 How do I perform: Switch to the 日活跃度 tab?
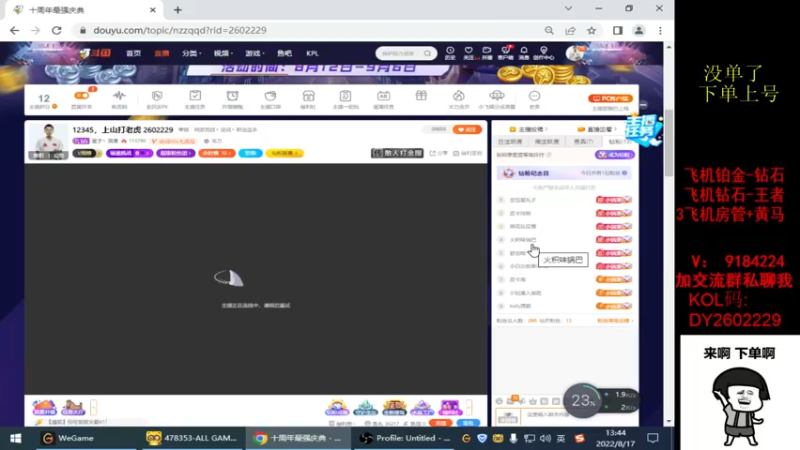pos(510,141)
